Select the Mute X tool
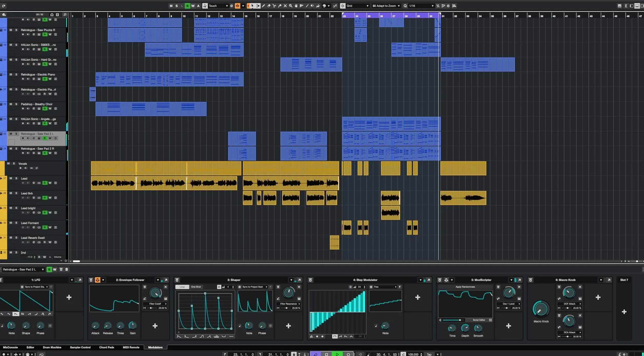 [285, 6]
